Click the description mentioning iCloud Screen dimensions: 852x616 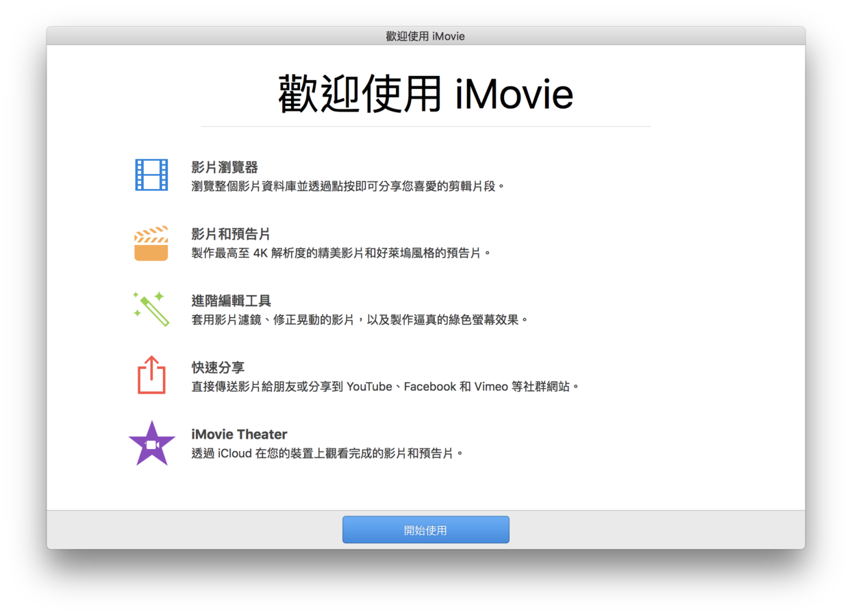click(327, 453)
